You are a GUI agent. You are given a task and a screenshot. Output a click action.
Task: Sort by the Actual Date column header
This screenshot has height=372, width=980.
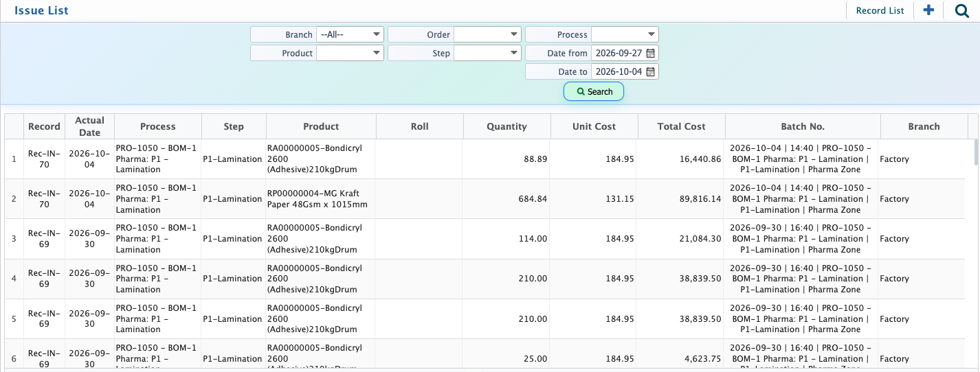[89, 126]
